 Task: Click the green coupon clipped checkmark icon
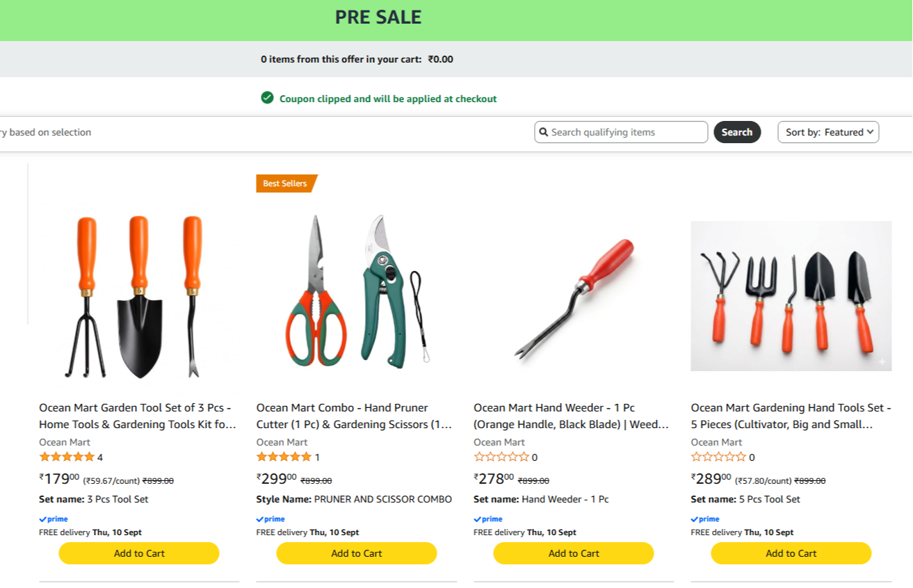(267, 98)
